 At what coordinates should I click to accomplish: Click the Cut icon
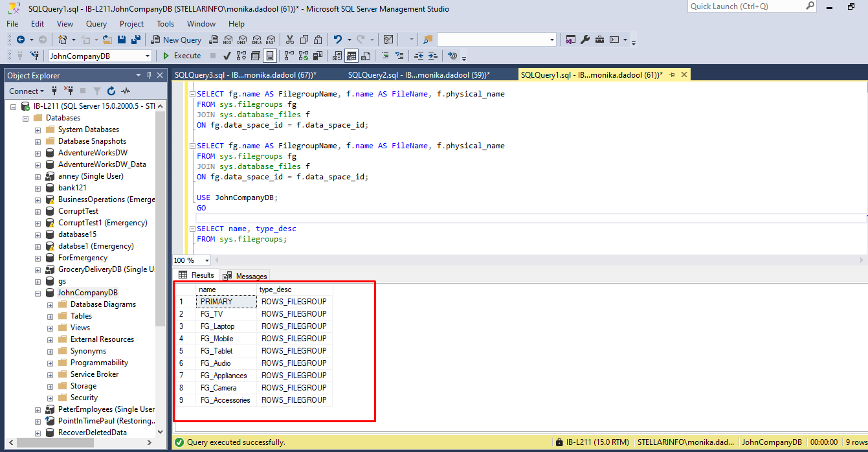click(x=290, y=39)
